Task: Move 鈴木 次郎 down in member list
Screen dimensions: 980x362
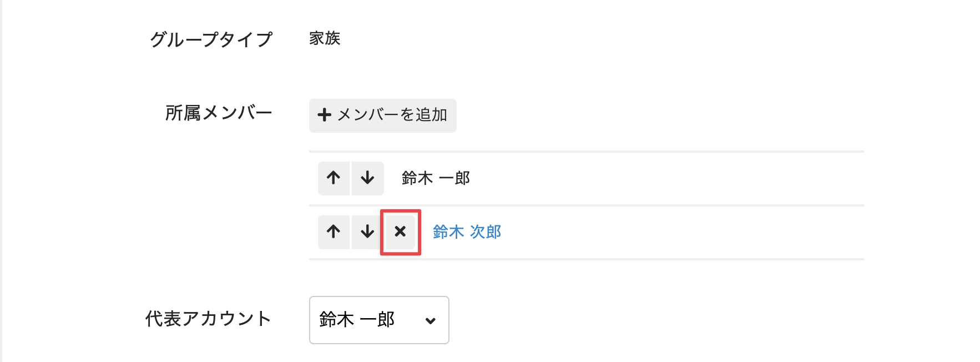Action: click(x=367, y=232)
